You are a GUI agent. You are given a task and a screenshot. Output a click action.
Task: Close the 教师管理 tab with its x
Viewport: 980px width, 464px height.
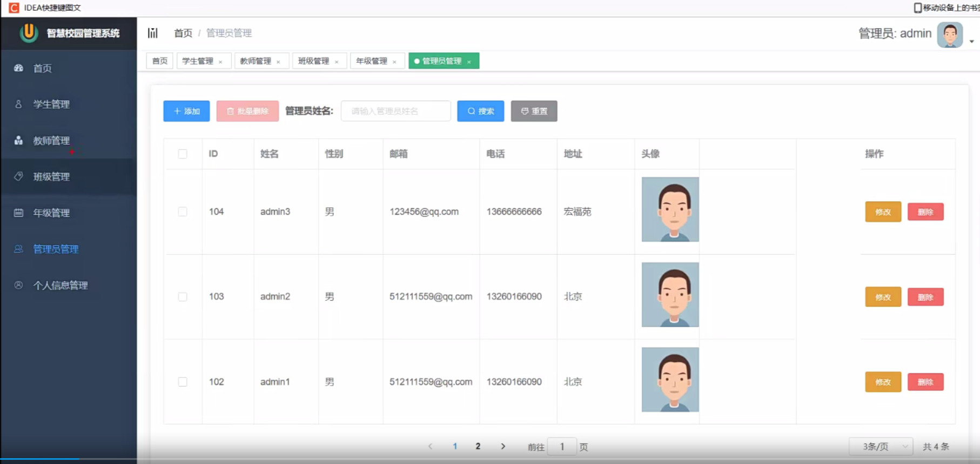278,62
